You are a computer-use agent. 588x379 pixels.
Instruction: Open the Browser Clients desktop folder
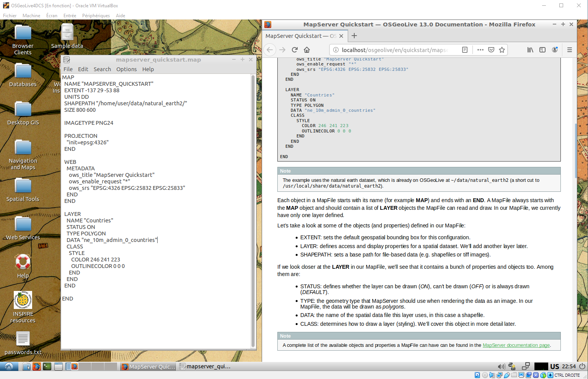[23, 39]
